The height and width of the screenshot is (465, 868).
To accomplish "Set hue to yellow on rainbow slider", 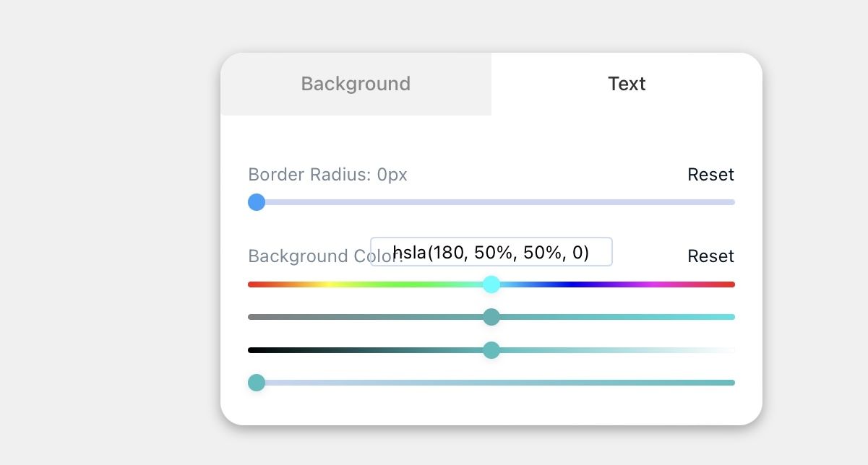I will [329, 284].
